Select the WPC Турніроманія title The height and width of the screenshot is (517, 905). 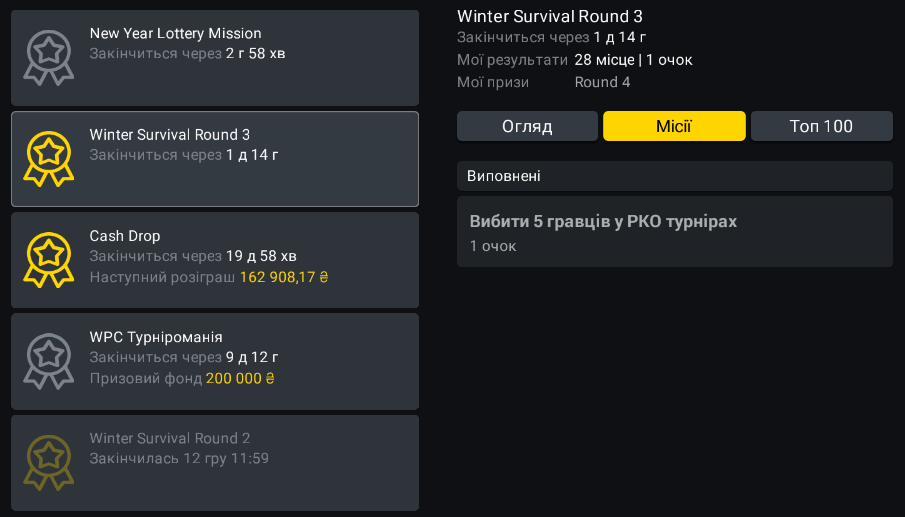pos(156,337)
